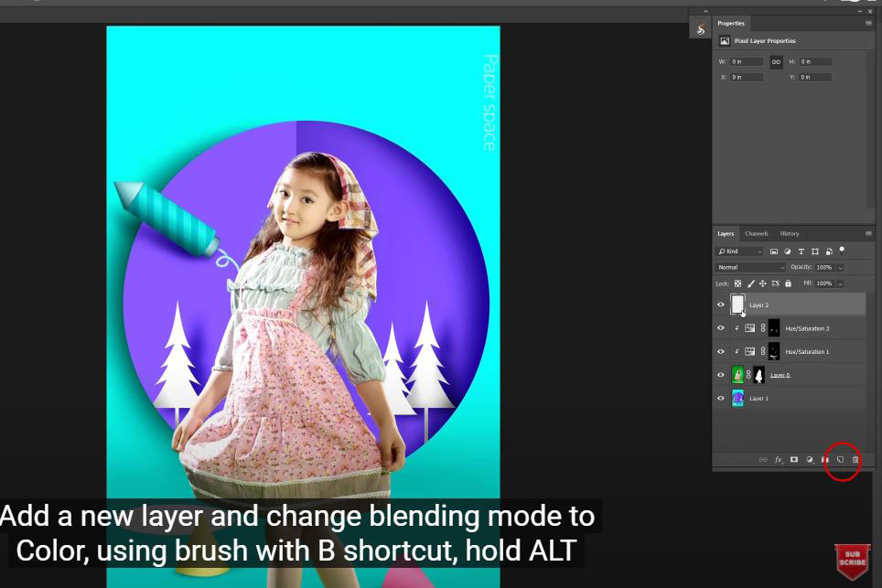Click mask link icon on Hue/Saturation 1
This screenshot has width=882, height=588.
coord(763,351)
